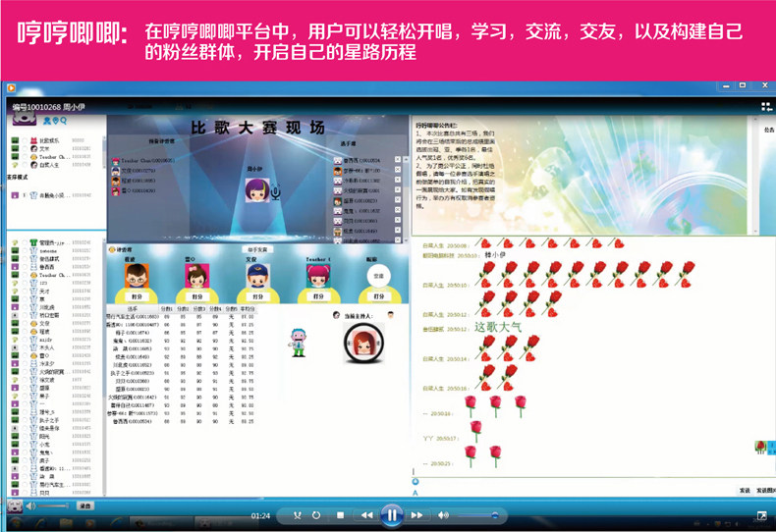Click the chat message 这歌大气
This screenshot has height=532, width=776.
(498, 327)
